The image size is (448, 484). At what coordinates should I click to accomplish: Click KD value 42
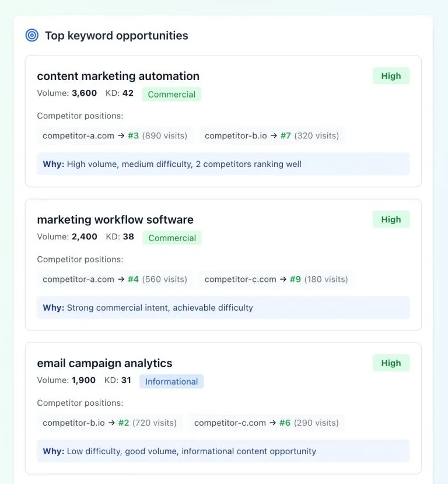128,93
